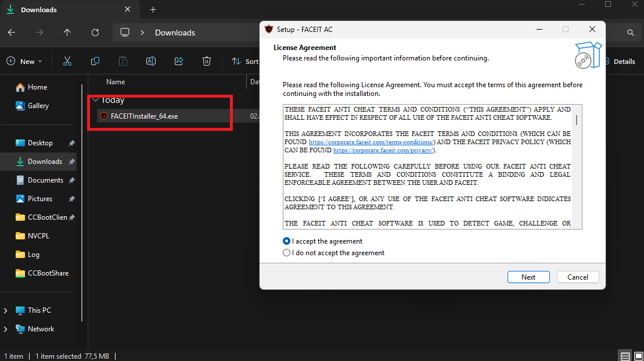Open a new tab with plus button

pyautogui.click(x=153, y=9)
